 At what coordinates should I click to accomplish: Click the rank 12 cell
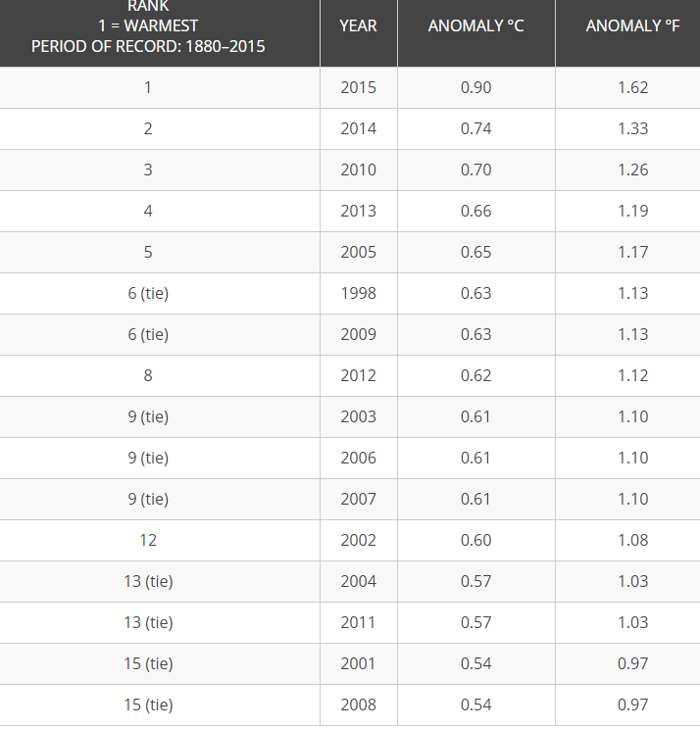(148, 540)
